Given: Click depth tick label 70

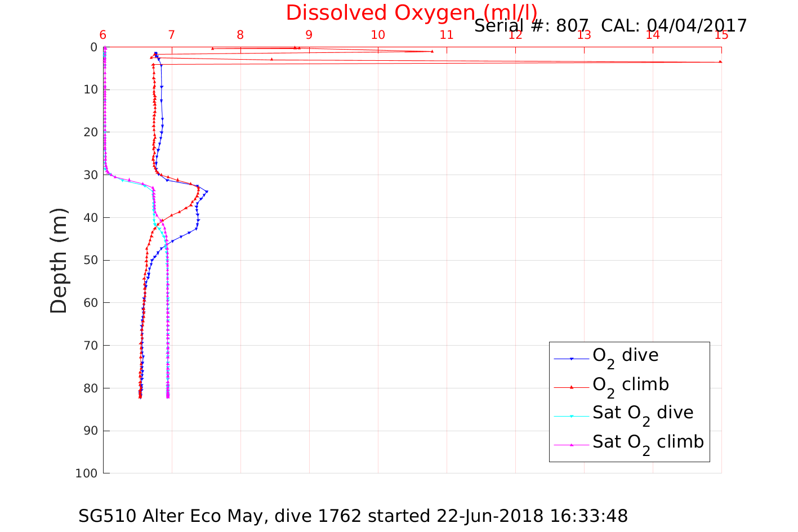Looking at the screenshot, I should click(91, 346).
